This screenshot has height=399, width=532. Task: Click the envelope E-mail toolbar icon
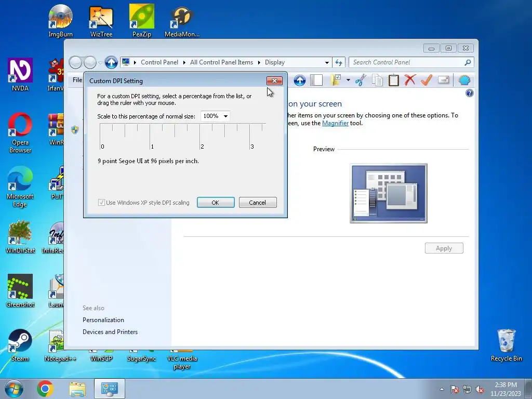tap(444, 80)
